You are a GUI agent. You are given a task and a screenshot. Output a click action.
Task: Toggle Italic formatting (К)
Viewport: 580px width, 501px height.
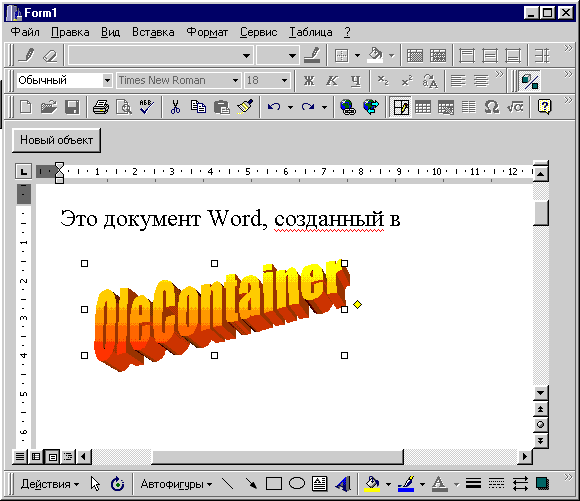point(332,81)
